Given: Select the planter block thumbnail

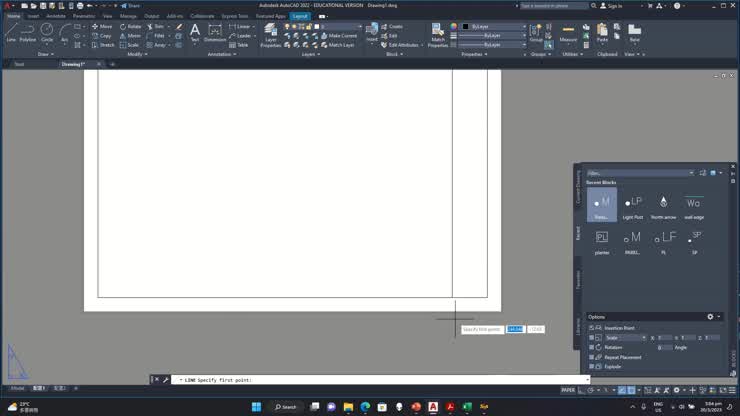Looking at the screenshot, I should click(602, 241).
